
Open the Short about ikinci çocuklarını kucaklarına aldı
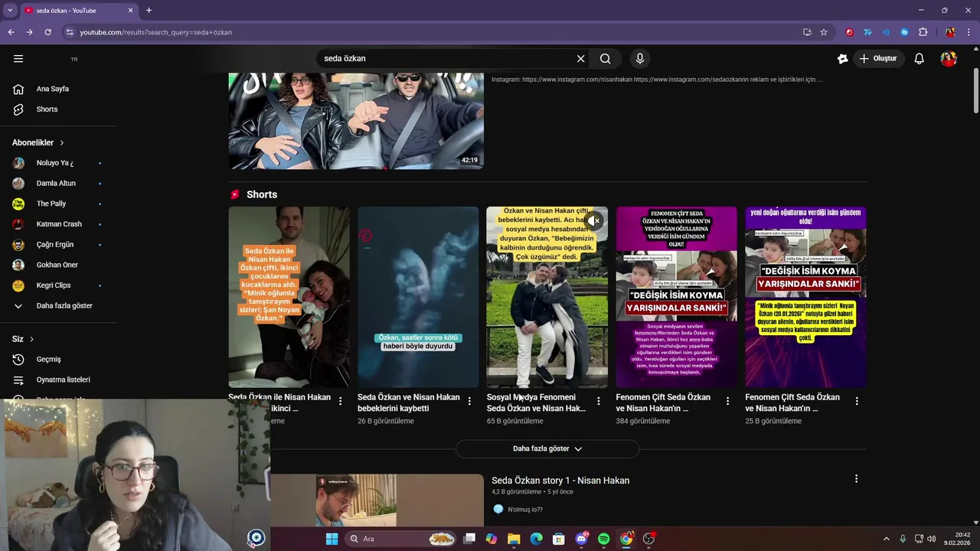(x=289, y=297)
